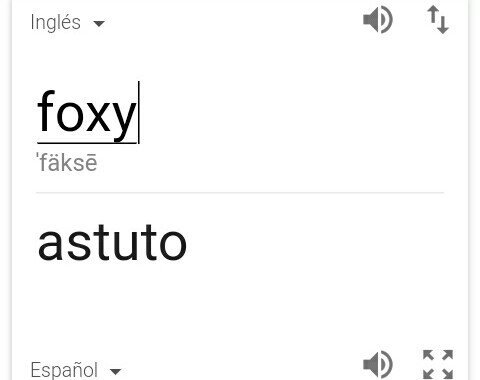This screenshot has height=380, width=480.
Task: Expand the Inglés source language arrow
Action: tap(99, 24)
